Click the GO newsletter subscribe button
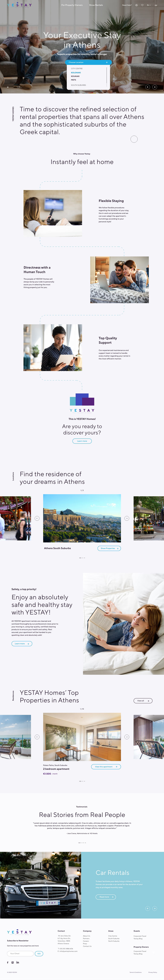Viewport: 164px width, 980px height. pyautogui.click(x=39, y=953)
